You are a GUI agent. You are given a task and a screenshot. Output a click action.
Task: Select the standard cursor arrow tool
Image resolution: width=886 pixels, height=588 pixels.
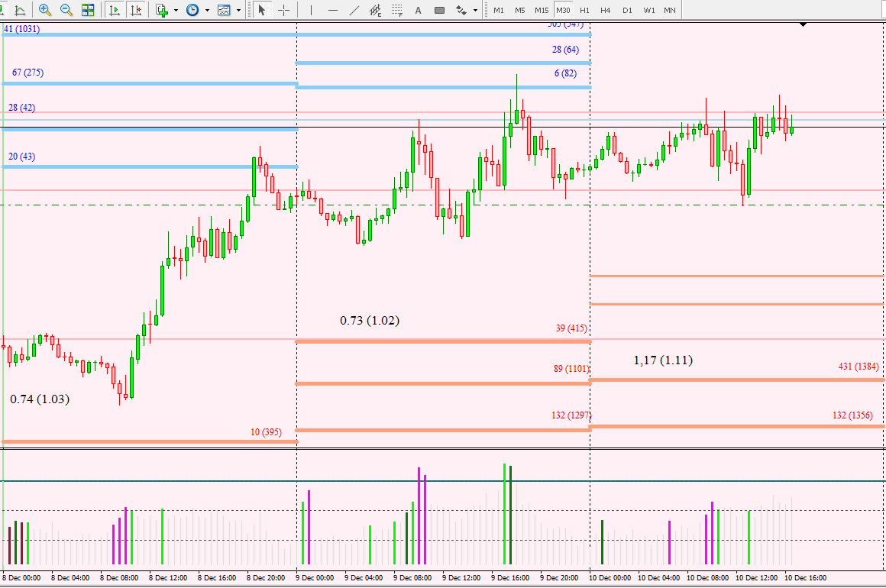click(262, 10)
